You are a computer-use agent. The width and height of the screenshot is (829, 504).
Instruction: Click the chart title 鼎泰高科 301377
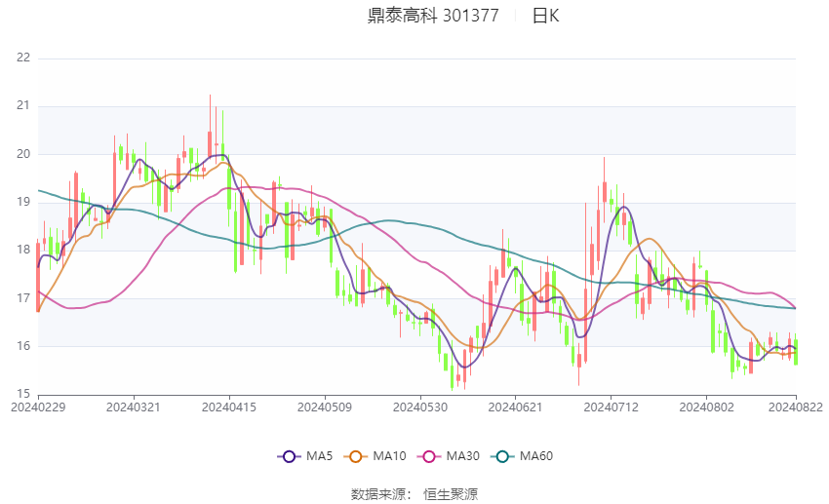coord(433,16)
